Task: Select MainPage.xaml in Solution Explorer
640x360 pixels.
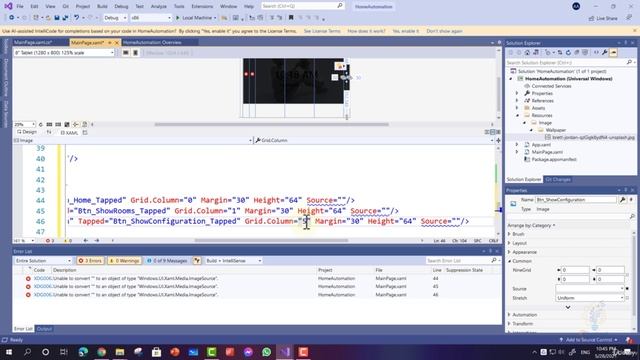Action: 547,152
